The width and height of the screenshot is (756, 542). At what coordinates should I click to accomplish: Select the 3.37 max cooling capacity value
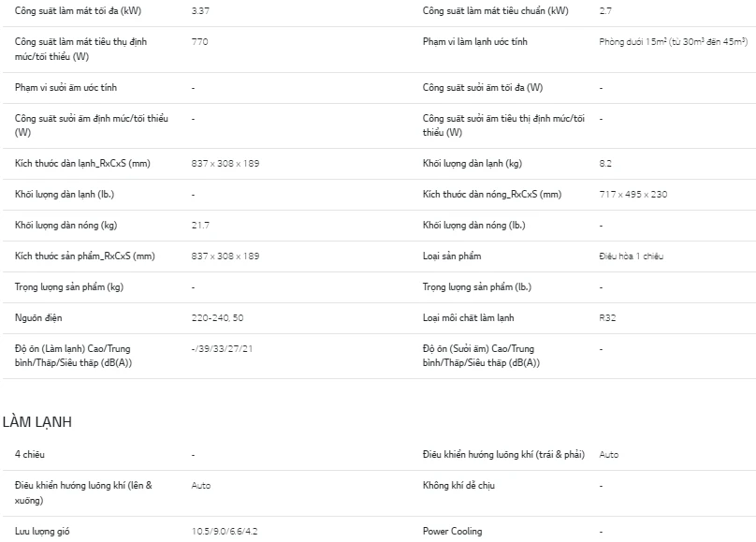coord(200,11)
